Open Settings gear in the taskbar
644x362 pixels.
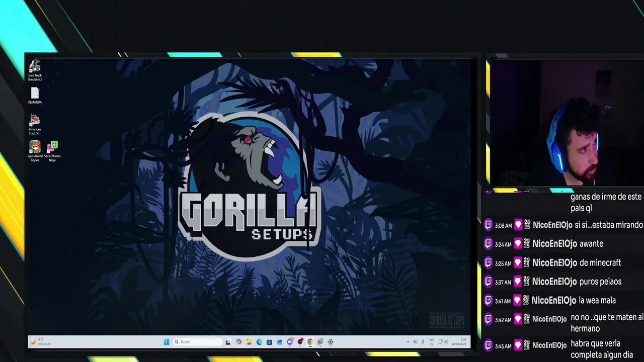point(331,342)
